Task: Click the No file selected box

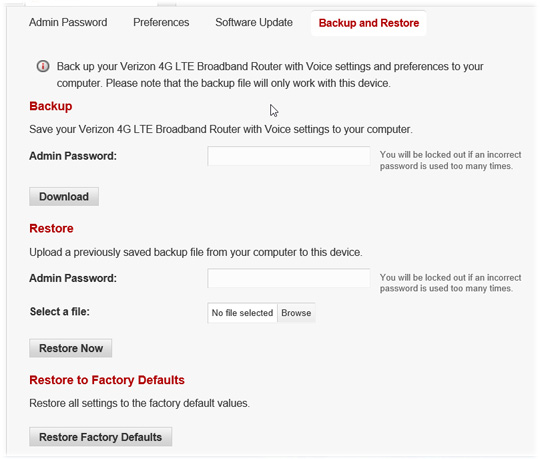Action: coord(242,313)
